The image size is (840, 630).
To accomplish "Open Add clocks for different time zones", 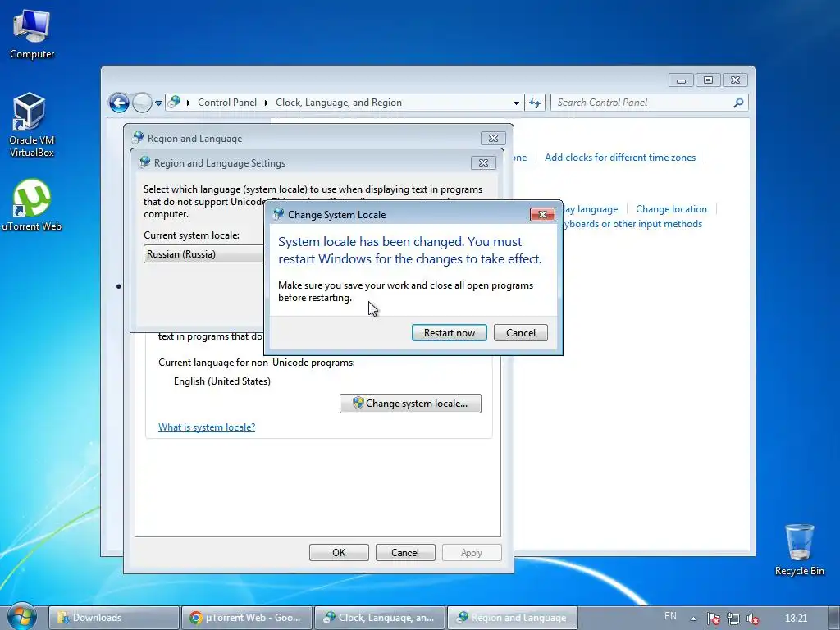I will [620, 157].
